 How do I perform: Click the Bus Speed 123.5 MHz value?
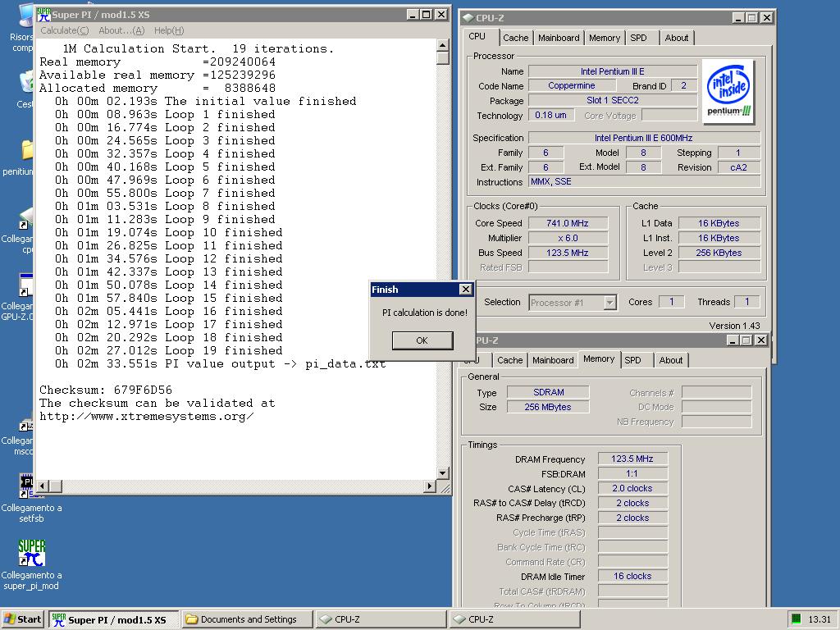(568, 253)
